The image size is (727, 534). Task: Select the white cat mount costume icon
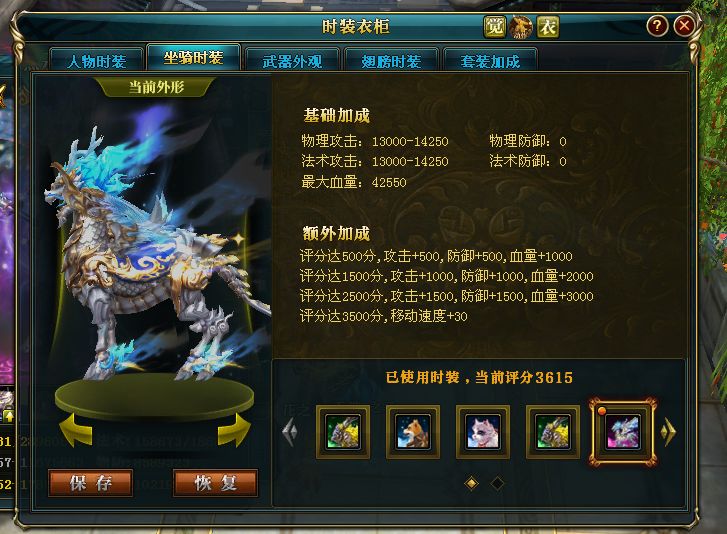[x=483, y=432]
